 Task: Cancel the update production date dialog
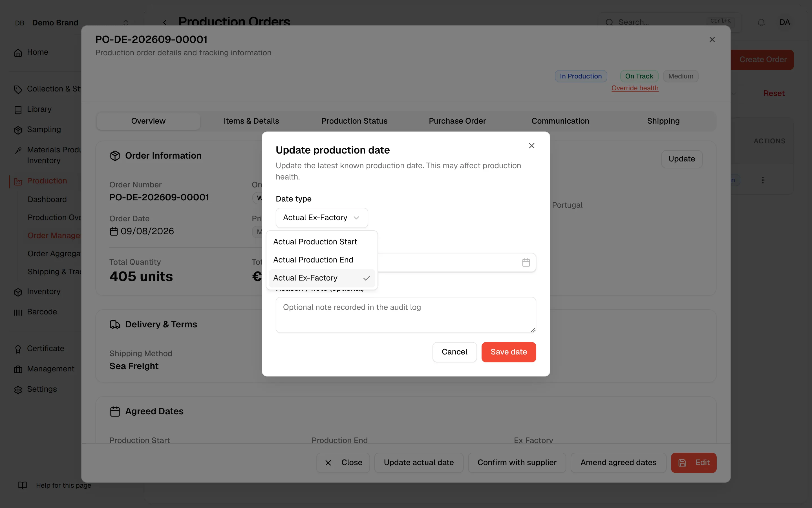coord(454,352)
